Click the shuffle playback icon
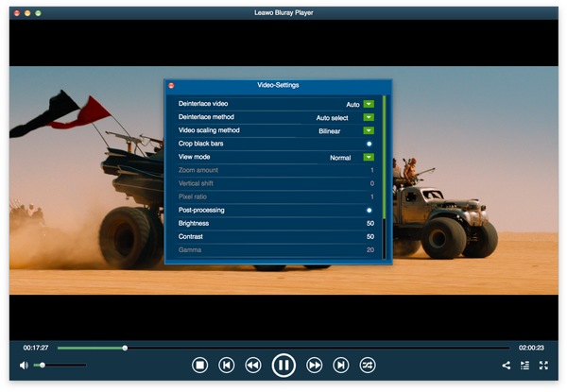 [369, 365]
